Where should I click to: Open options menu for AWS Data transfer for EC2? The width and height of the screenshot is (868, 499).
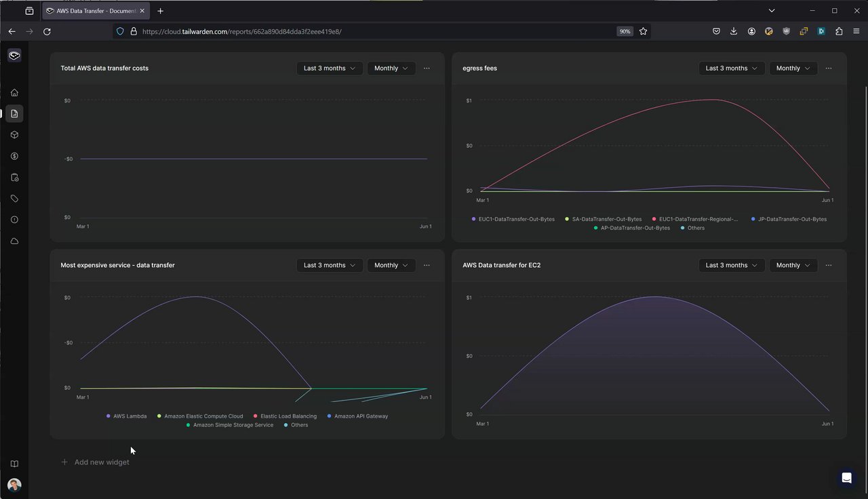tap(829, 265)
